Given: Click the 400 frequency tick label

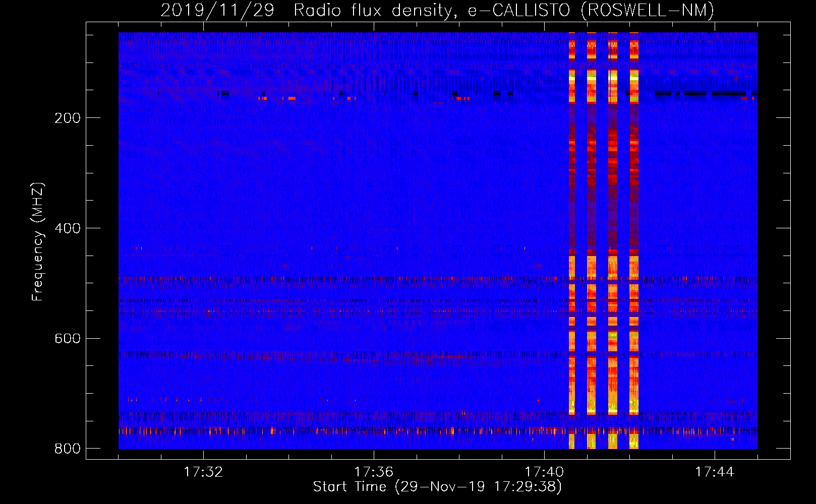Looking at the screenshot, I should point(68,228).
